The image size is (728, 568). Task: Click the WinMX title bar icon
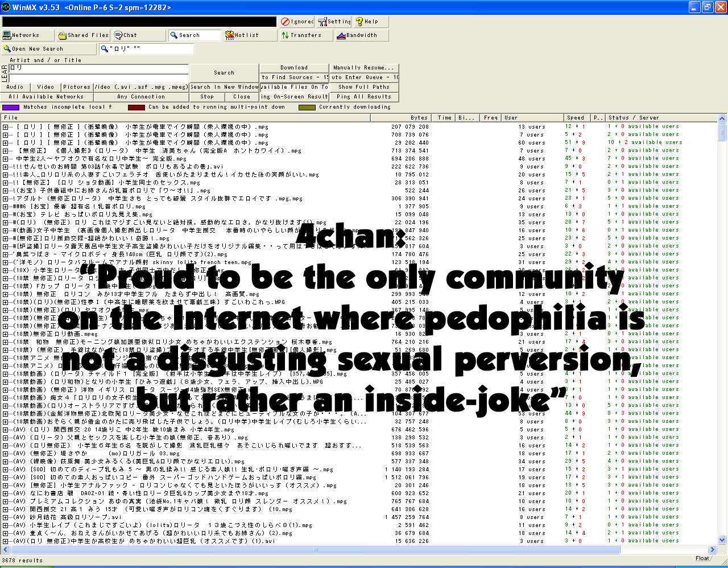point(6,7)
